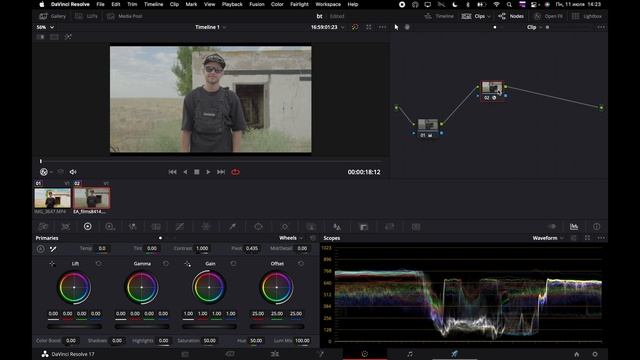Open the Clip node graph mode dropdown

pos(534,27)
